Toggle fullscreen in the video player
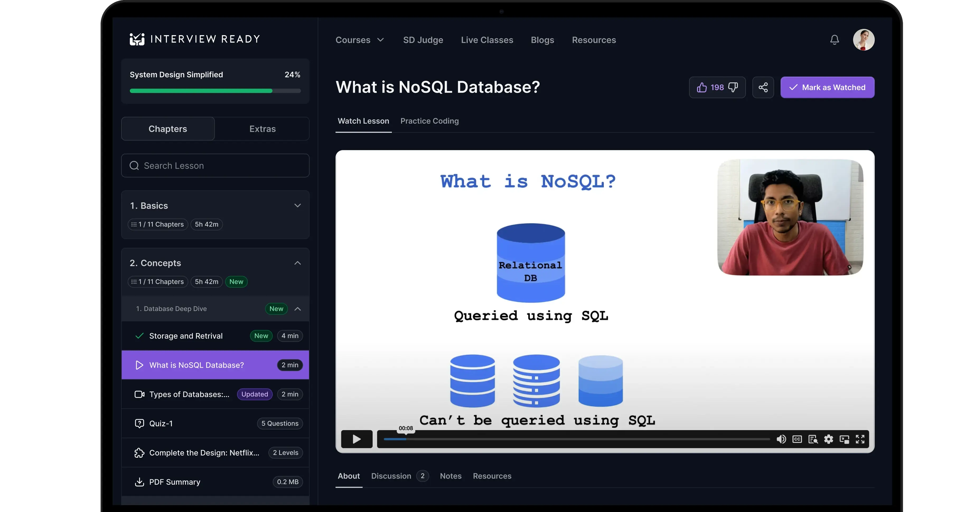980x512 pixels. [x=860, y=439]
